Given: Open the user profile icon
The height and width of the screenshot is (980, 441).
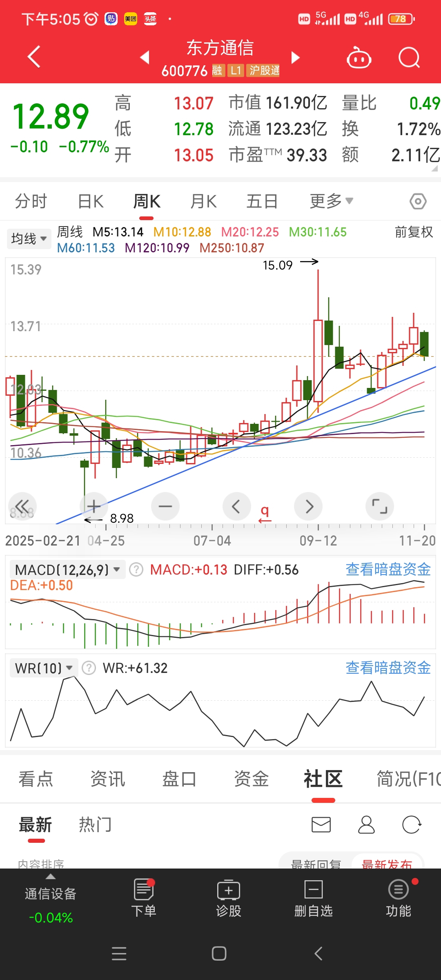Looking at the screenshot, I should pos(366,824).
